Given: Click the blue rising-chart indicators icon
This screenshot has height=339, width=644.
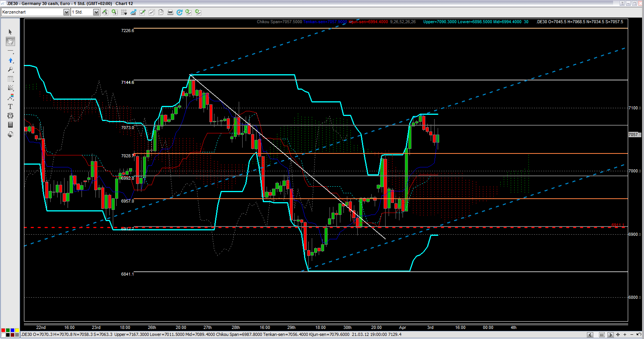Looking at the screenshot, I should coord(133,12).
